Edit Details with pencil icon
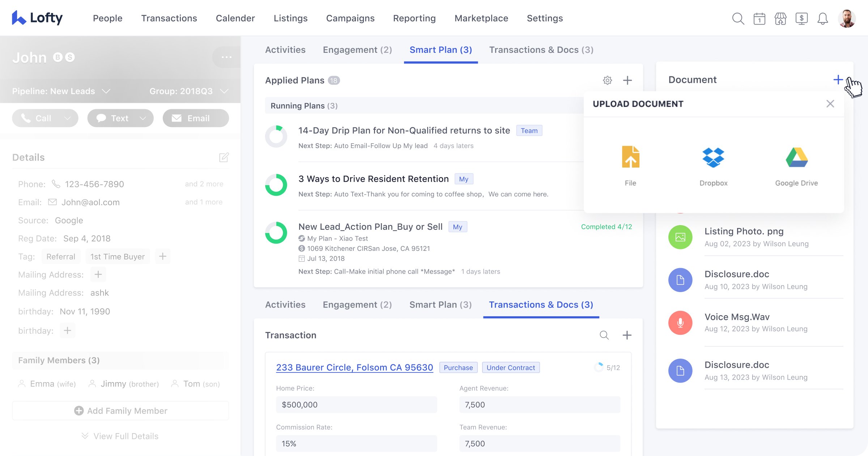Screen dimensions: 868x456 [x=224, y=157]
